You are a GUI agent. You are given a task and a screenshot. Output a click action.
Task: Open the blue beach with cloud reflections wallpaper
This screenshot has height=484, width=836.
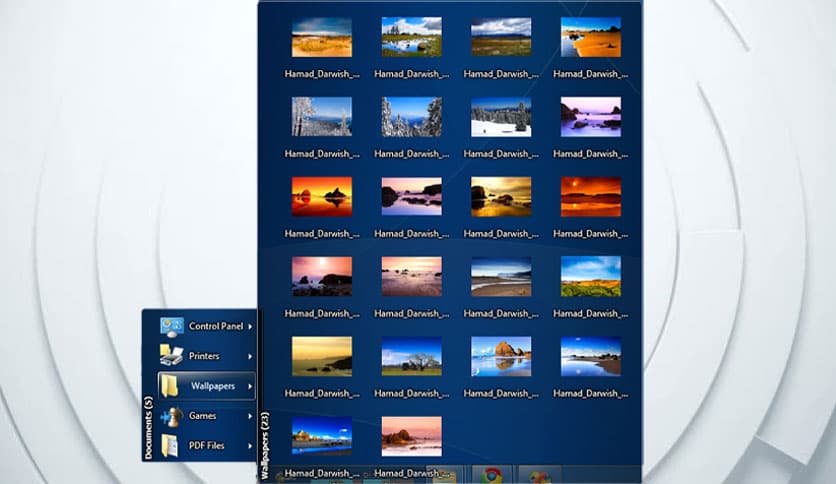[591, 356]
